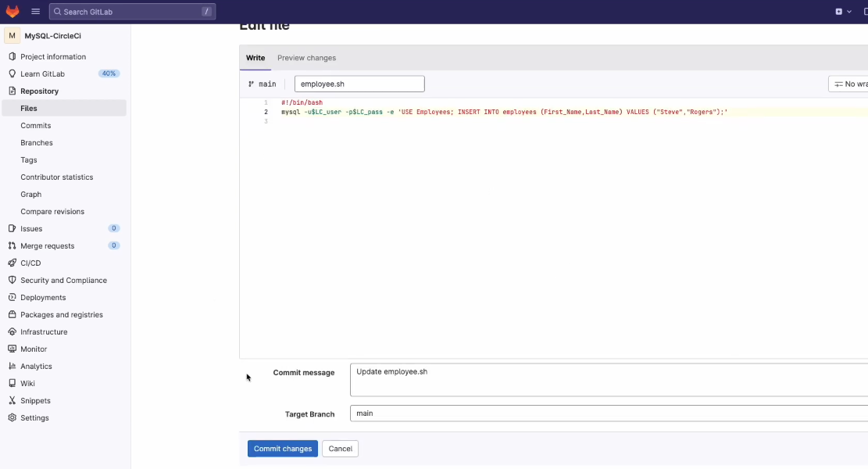Click the Target Branch input field
Viewport: 868px width, 469px height.
[x=609, y=413]
